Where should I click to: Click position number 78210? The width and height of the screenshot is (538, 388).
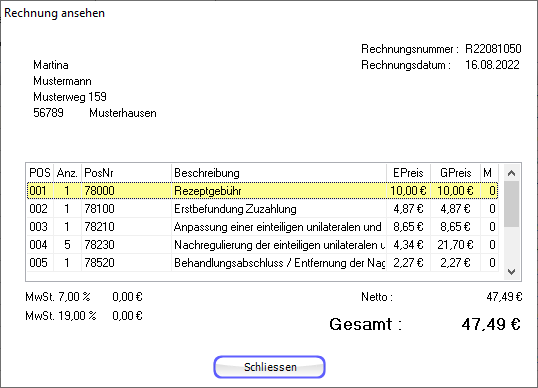point(99,227)
